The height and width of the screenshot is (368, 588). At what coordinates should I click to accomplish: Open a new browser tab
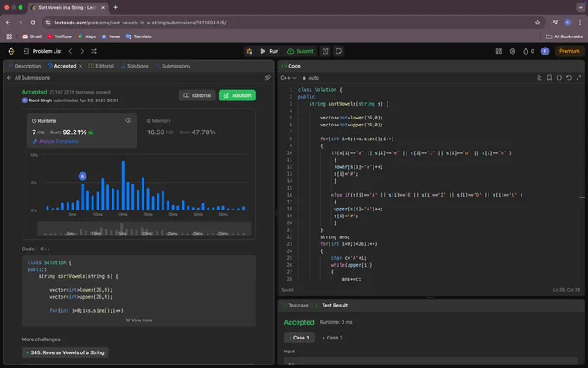pos(116,7)
